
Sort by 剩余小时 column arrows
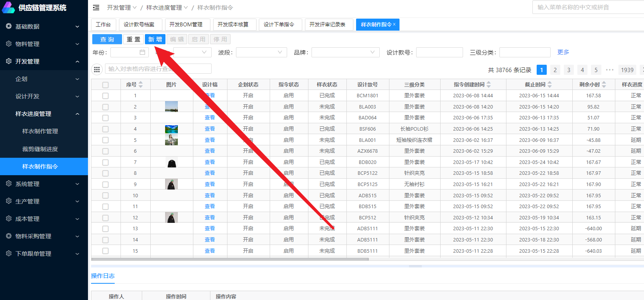[604, 84]
